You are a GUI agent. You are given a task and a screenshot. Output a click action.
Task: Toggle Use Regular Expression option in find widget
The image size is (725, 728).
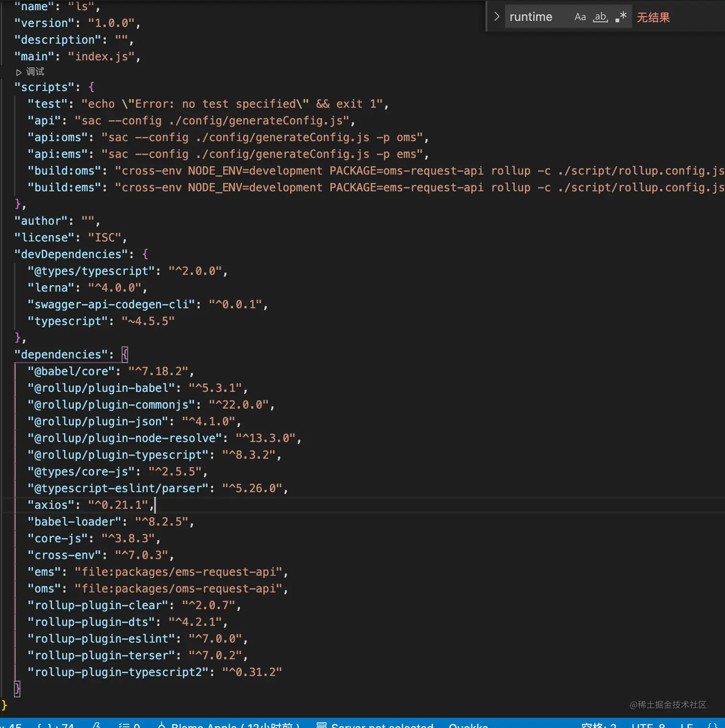(x=621, y=17)
